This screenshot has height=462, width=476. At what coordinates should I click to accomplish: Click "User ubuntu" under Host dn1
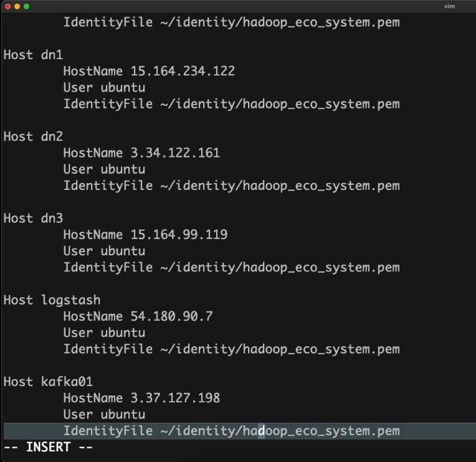[104, 88]
